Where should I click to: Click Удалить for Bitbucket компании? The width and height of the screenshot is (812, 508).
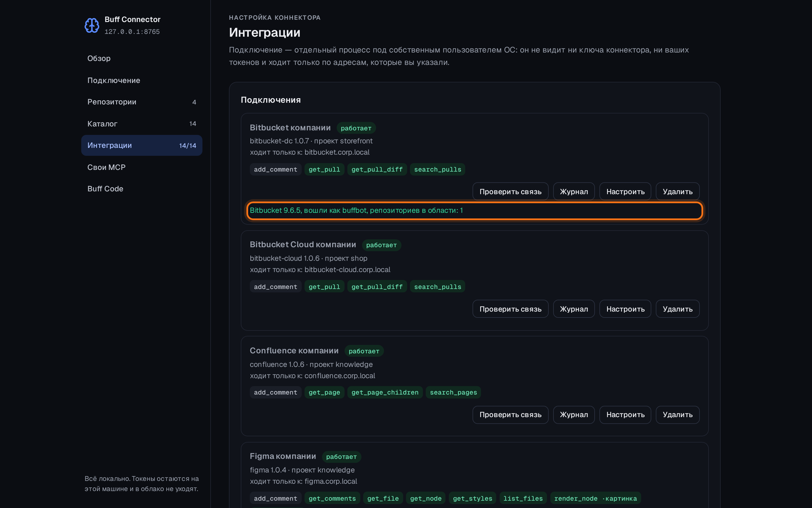[x=678, y=192]
